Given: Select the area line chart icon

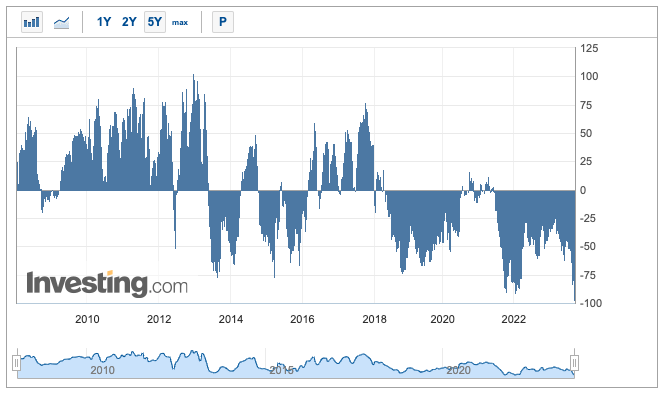Looking at the screenshot, I should [x=61, y=22].
